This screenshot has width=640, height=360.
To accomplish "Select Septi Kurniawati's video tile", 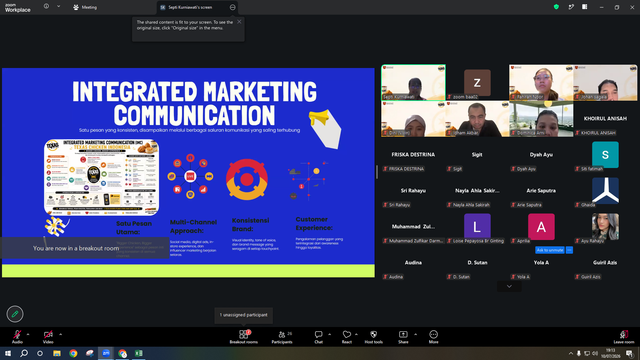I will [x=413, y=82].
